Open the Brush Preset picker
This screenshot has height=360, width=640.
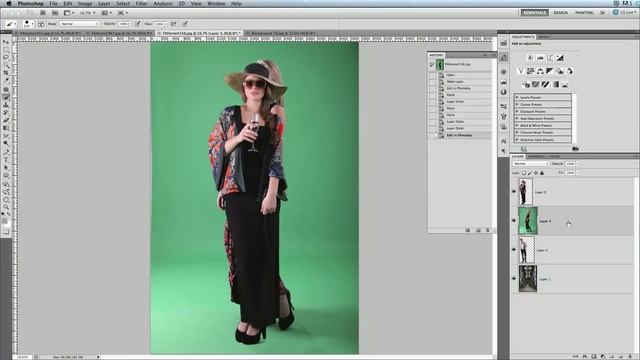coord(27,24)
